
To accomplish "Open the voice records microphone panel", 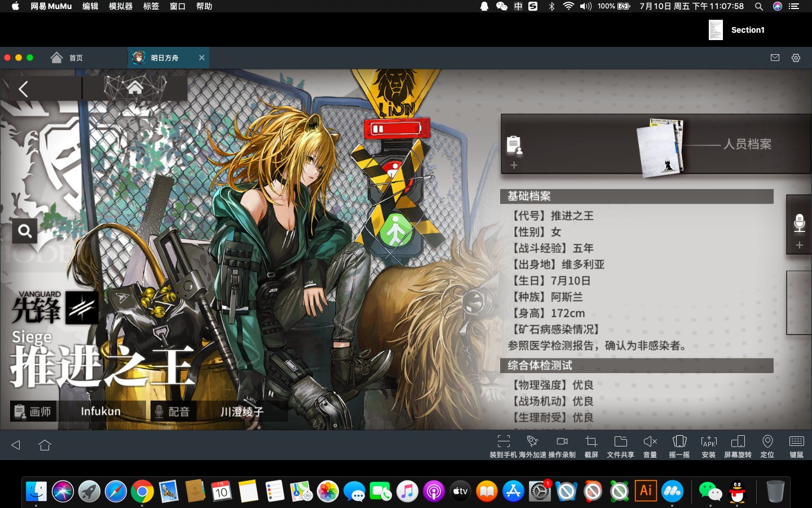I will click(x=799, y=223).
